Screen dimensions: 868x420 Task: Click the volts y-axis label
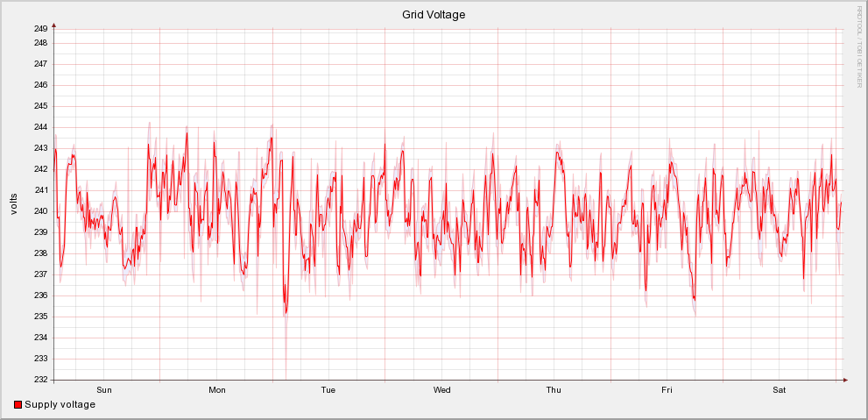coord(15,203)
